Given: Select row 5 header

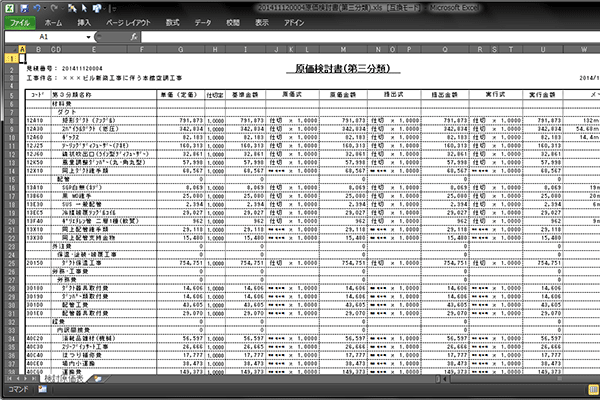Looking at the screenshot, I should pos(11,95).
